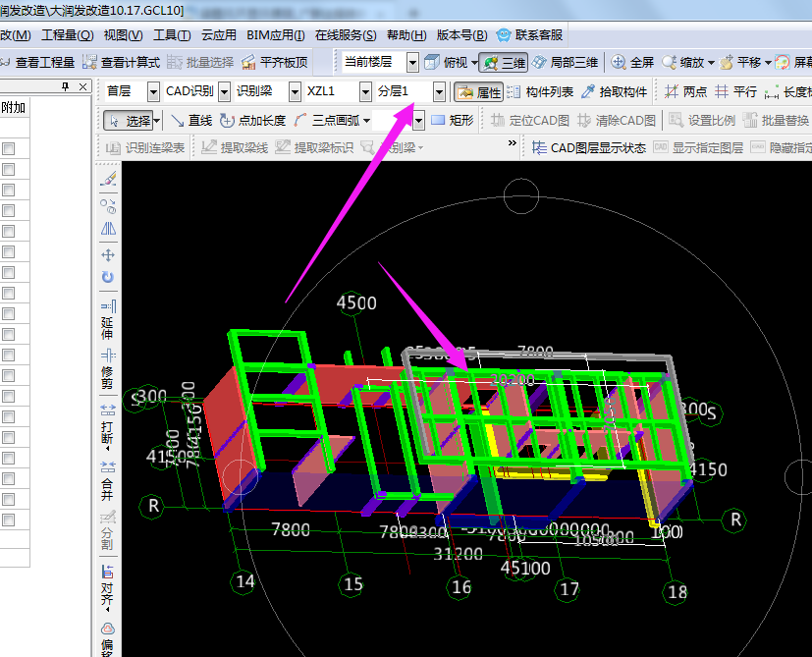Click axis bubble 16 in the 3D view
The image size is (812, 657).
460,587
